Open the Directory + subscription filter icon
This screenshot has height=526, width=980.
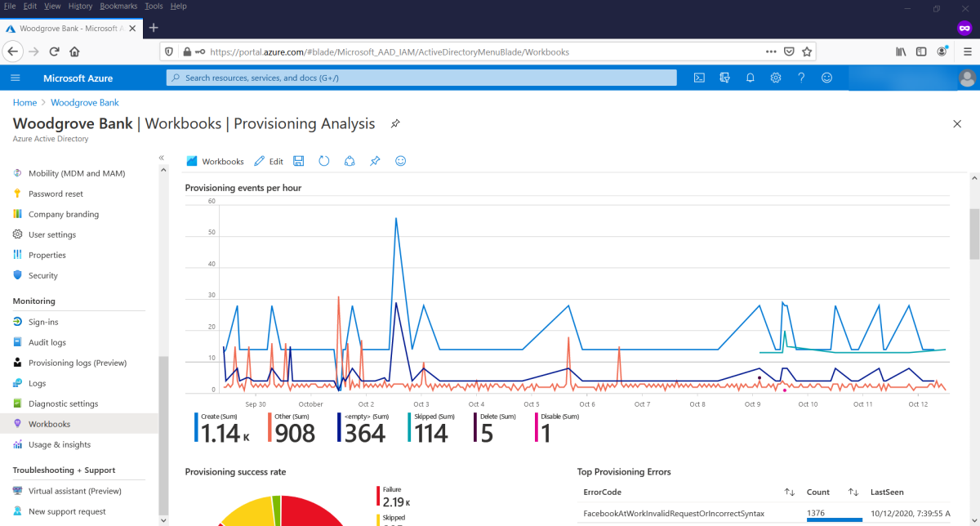tap(724, 78)
